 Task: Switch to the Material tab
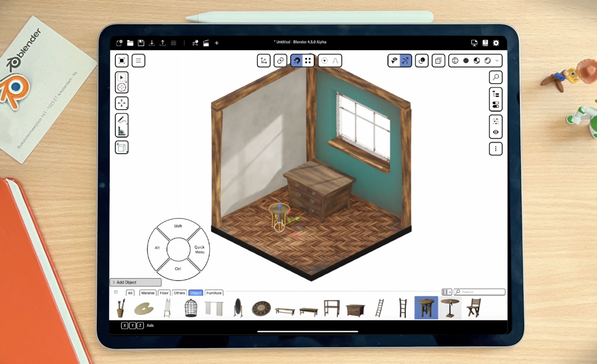click(x=148, y=293)
